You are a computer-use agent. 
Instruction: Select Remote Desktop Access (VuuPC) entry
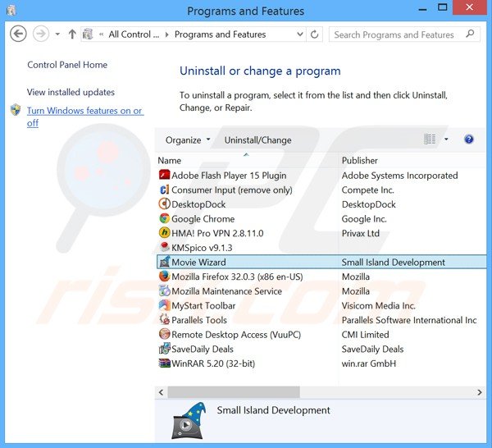point(236,334)
